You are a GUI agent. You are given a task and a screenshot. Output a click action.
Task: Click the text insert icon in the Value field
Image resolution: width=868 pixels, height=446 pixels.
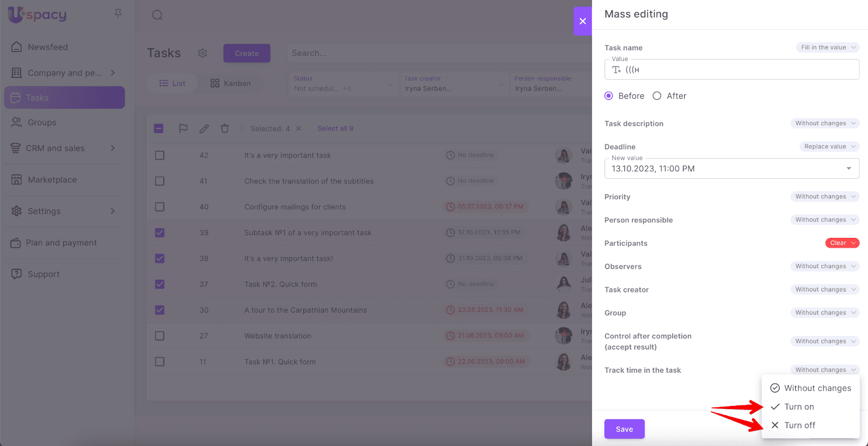tap(616, 70)
